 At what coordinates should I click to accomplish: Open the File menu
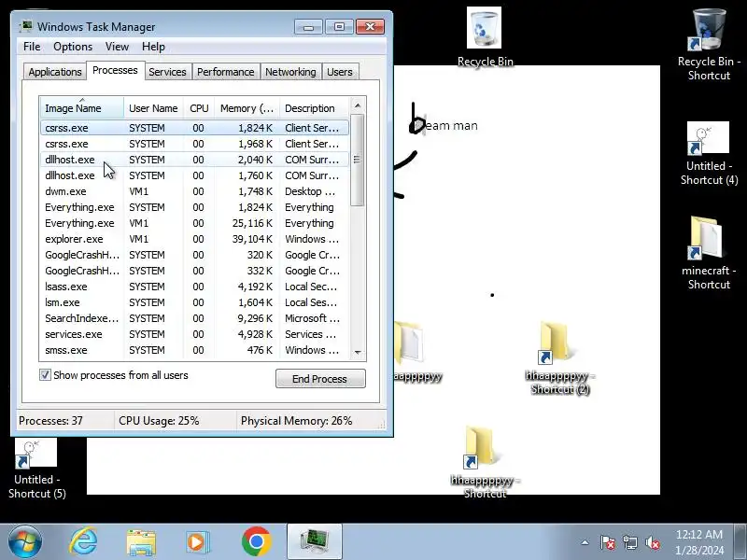pyautogui.click(x=32, y=47)
